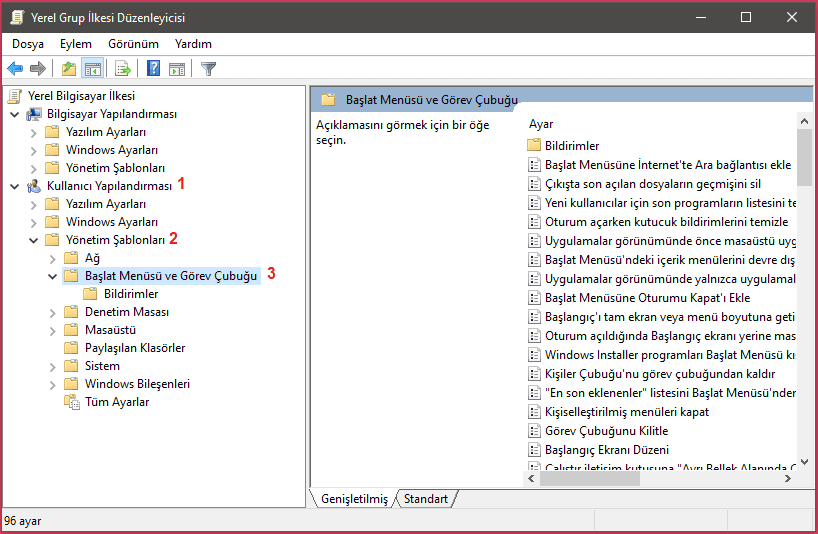Click folder icon of Bildirimler in right list

coord(534,145)
